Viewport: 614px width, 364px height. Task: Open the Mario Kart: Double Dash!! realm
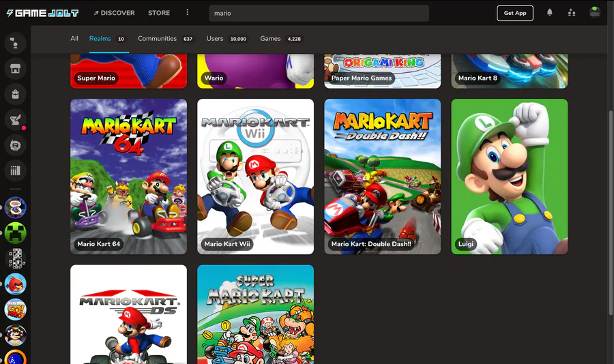click(383, 177)
